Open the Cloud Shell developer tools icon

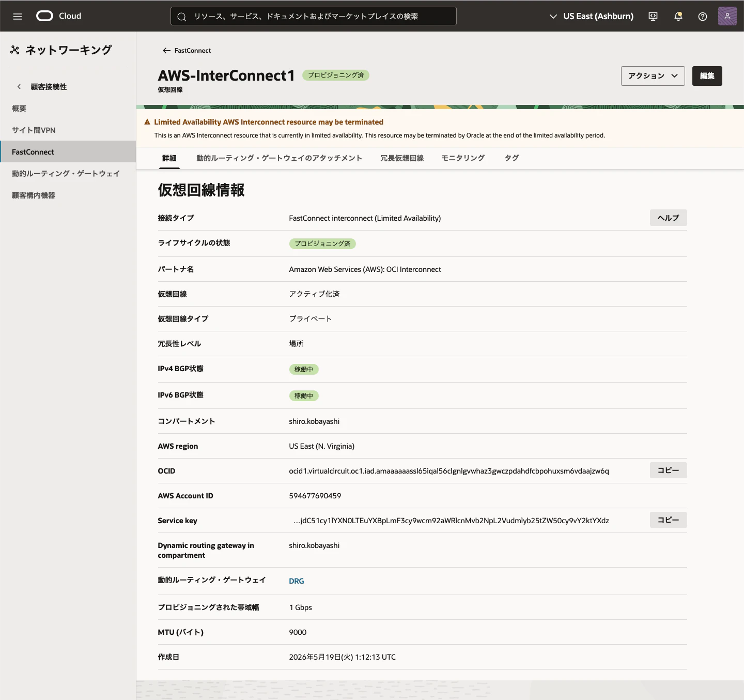[x=653, y=17]
